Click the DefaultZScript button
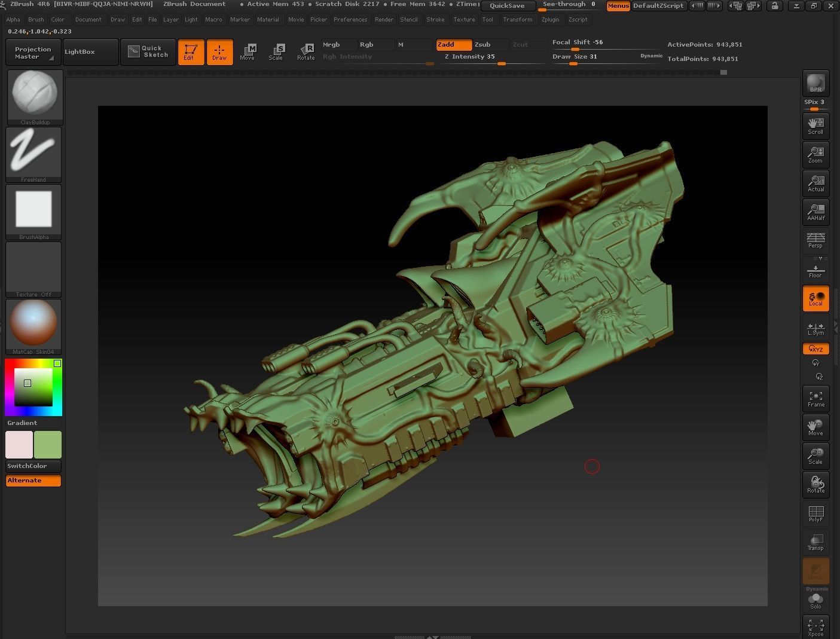This screenshot has width=840, height=639. (x=658, y=6)
